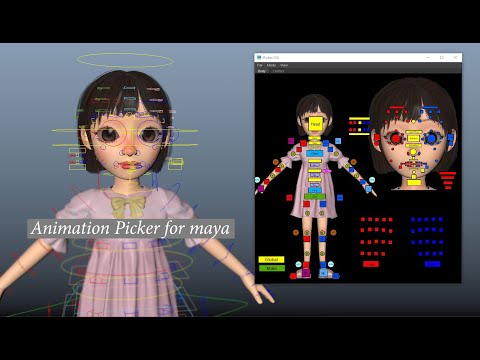The height and width of the screenshot is (360, 480).
Task: Select the orange circle beside the red-side elbow
Action: click(276, 162)
